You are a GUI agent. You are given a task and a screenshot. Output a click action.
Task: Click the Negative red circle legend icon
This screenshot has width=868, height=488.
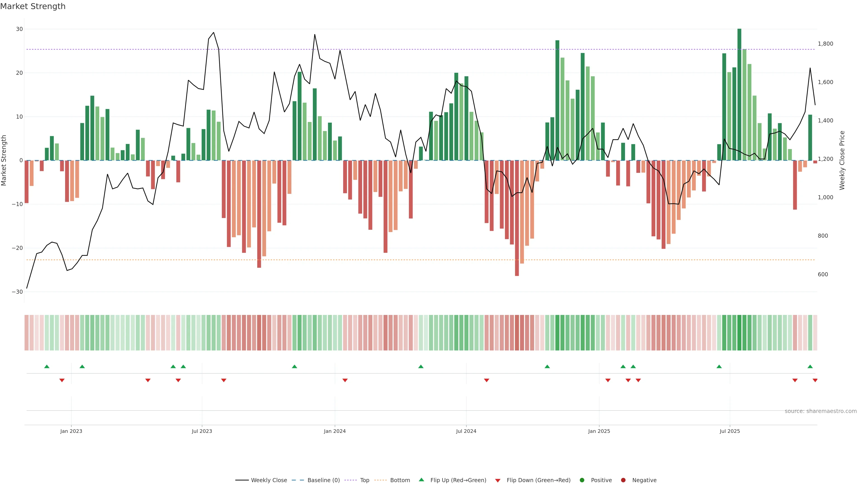coord(623,480)
